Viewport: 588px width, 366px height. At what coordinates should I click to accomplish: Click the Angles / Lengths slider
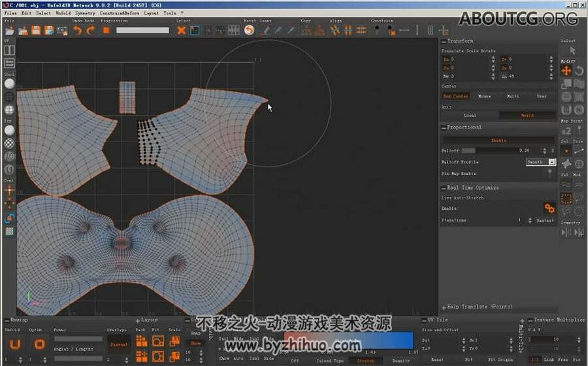78,359
